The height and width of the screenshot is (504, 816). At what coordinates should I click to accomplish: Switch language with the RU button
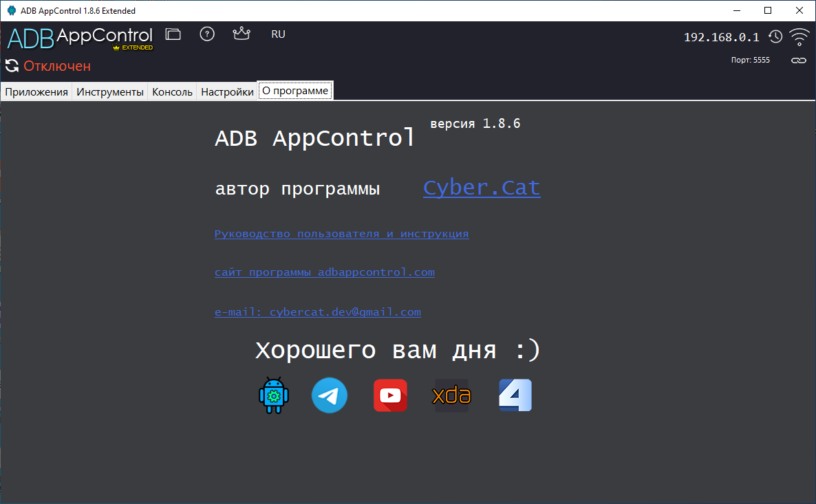click(278, 34)
